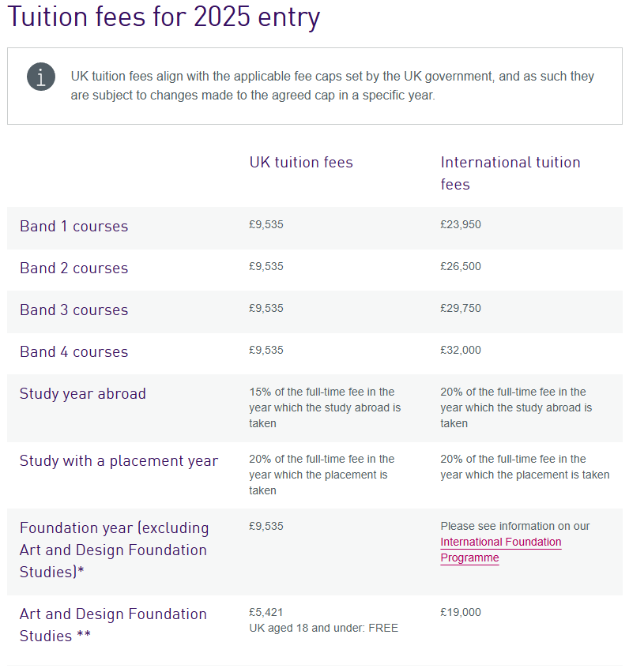Click the Study year abroad row label

point(83,394)
